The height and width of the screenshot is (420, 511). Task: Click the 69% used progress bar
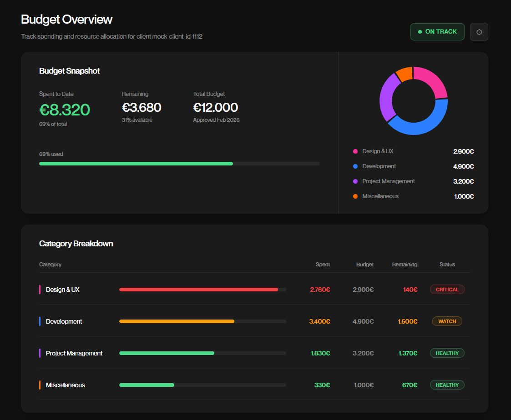pos(179,163)
